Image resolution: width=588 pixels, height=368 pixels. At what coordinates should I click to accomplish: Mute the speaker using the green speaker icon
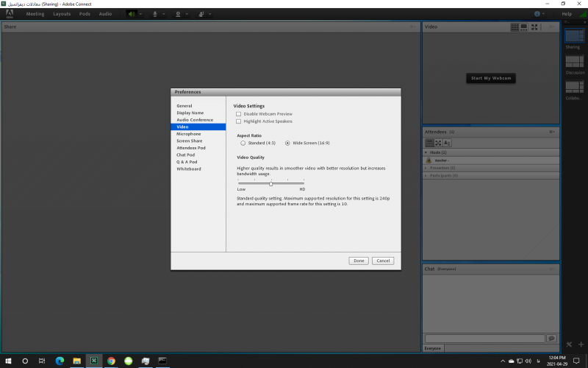coord(132,14)
